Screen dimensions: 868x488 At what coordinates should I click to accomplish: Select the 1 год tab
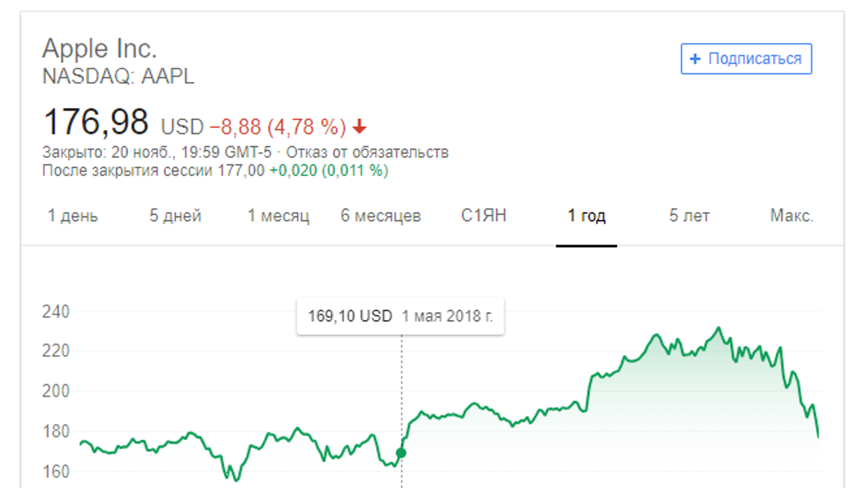pyautogui.click(x=586, y=216)
